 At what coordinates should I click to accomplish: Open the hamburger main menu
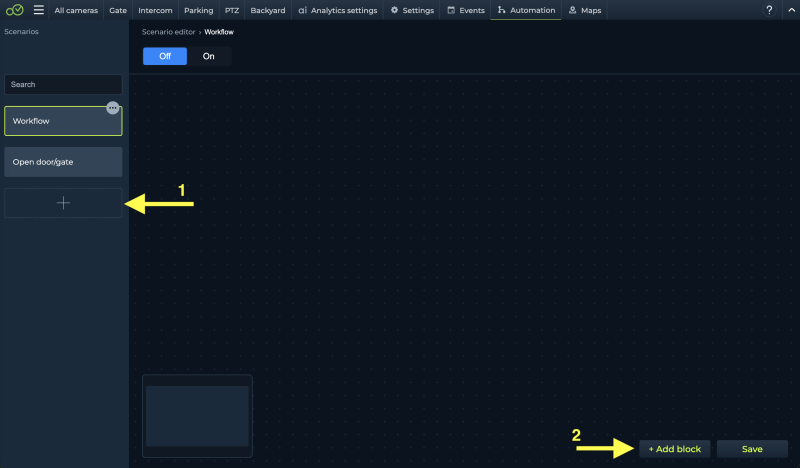(39, 10)
